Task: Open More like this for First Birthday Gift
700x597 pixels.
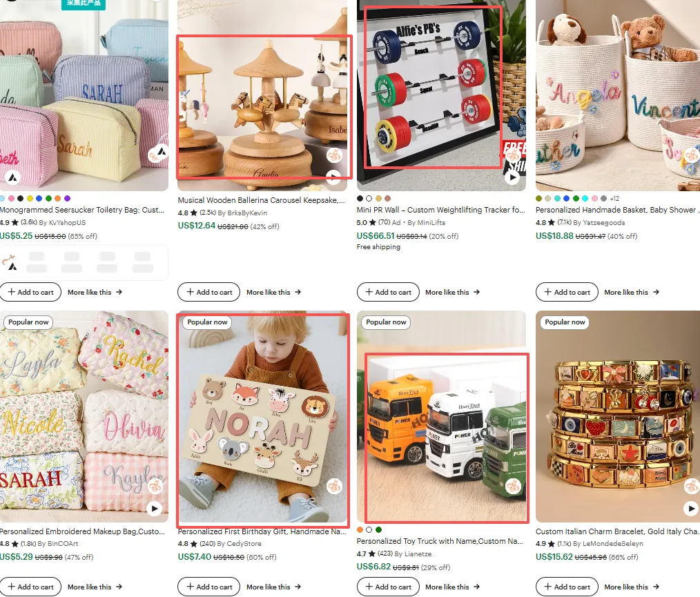Action: click(273, 587)
